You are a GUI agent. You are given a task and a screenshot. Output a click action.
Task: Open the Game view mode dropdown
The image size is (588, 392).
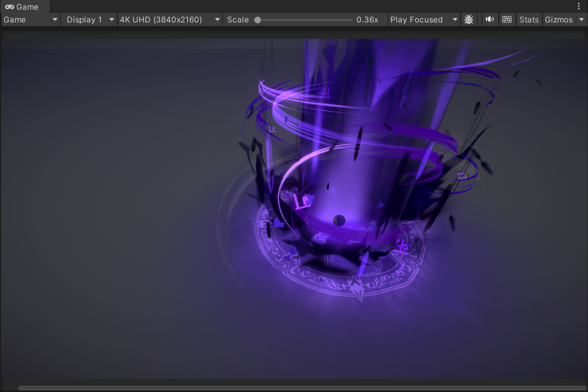click(x=30, y=20)
